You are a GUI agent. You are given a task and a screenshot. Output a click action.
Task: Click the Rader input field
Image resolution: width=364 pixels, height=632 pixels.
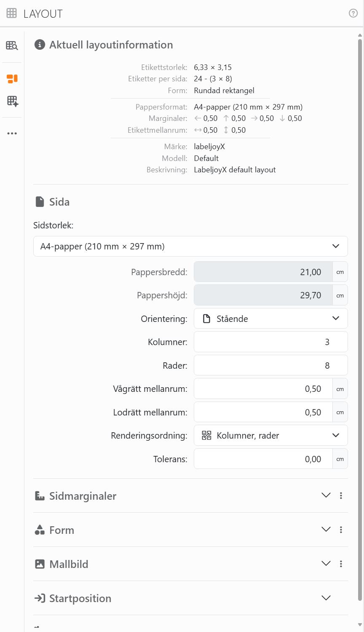pos(271,365)
